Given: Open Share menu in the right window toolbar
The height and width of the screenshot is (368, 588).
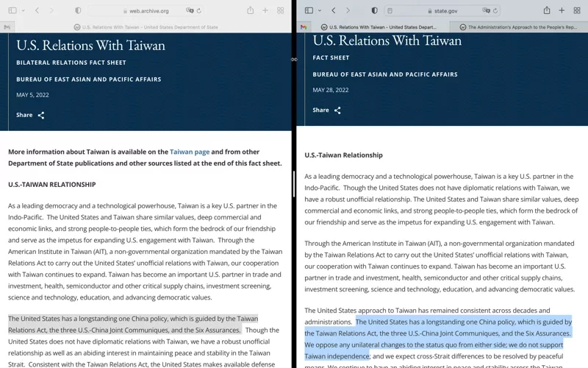Looking at the screenshot, I should pyautogui.click(x=547, y=10).
